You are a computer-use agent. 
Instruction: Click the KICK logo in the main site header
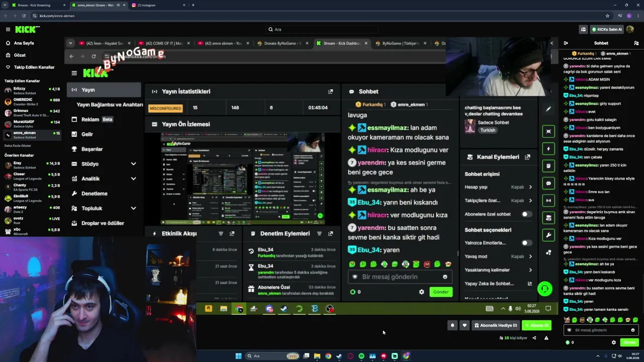point(28,29)
